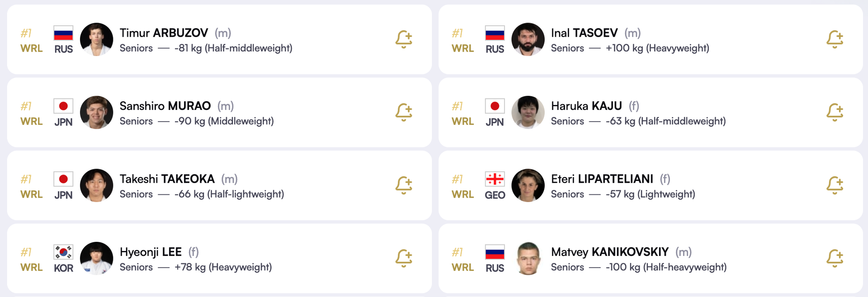Click the bell icon beside Sanshiro Murao
The width and height of the screenshot is (868, 297).
(x=404, y=112)
